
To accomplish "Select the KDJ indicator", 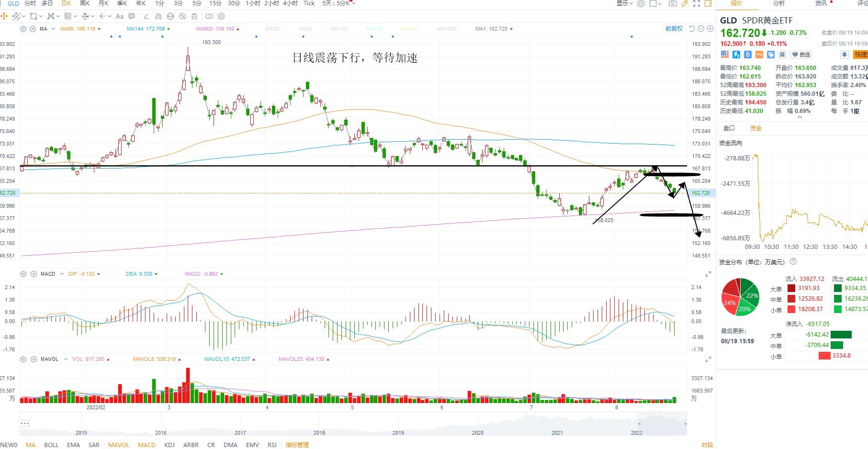I will click(169, 445).
